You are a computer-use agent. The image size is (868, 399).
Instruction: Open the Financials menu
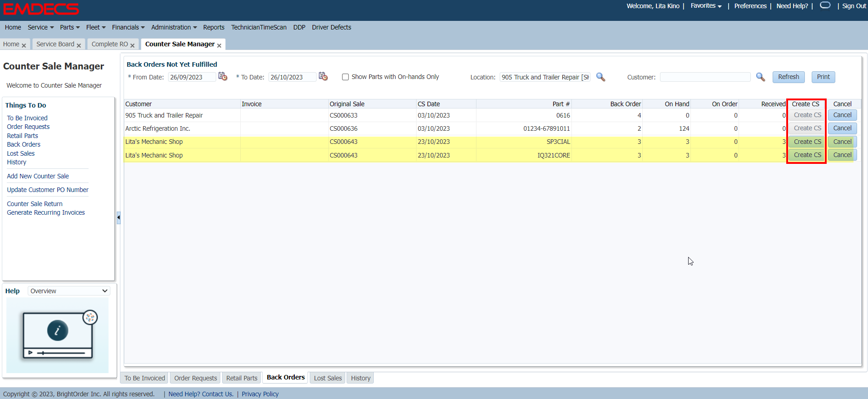(128, 27)
